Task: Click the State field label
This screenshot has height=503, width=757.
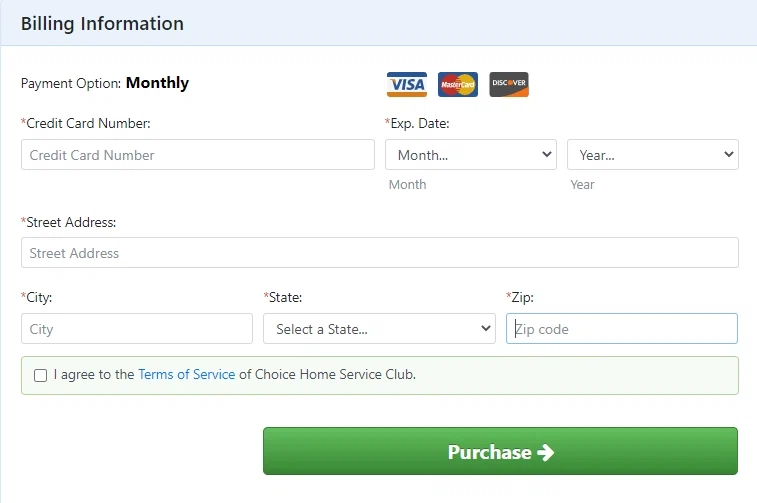Action: [x=284, y=297]
